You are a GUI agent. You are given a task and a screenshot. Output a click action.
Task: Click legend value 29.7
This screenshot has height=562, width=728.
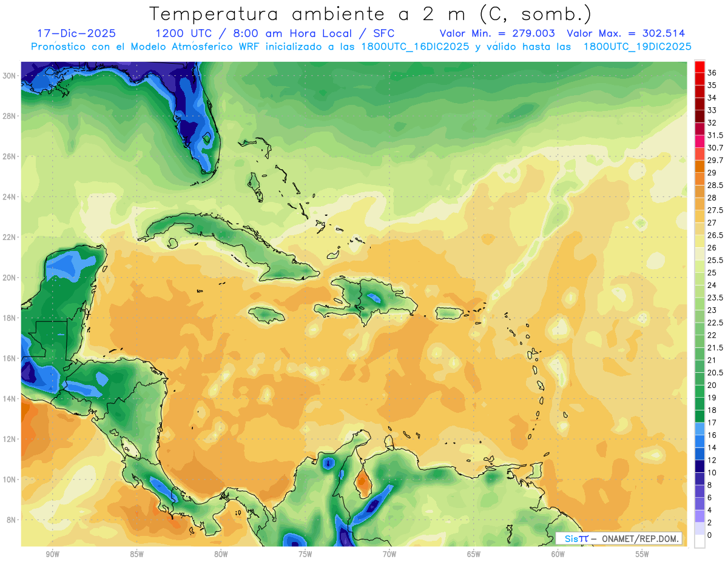715,160
